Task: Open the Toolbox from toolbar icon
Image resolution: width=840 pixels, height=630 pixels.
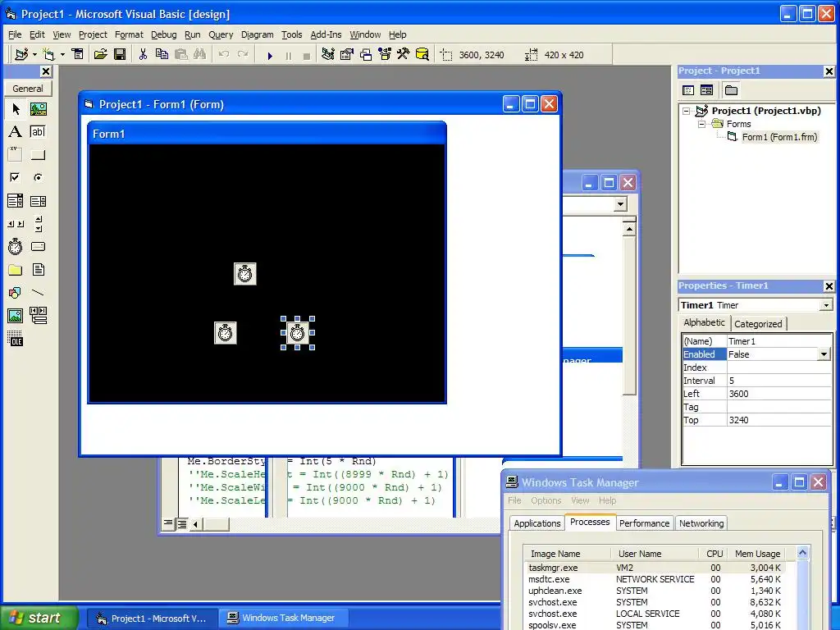Action: click(x=404, y=55)
